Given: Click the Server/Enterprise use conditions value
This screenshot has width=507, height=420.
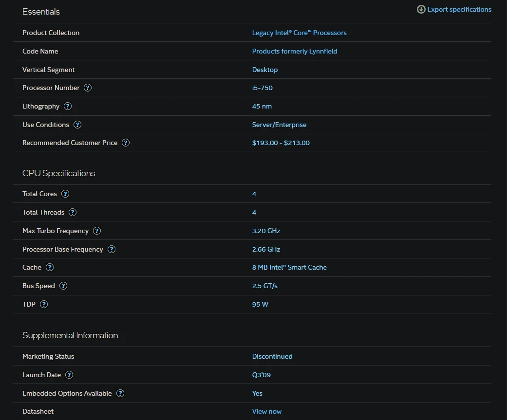Looking at the screenshot, I should 280,125.
